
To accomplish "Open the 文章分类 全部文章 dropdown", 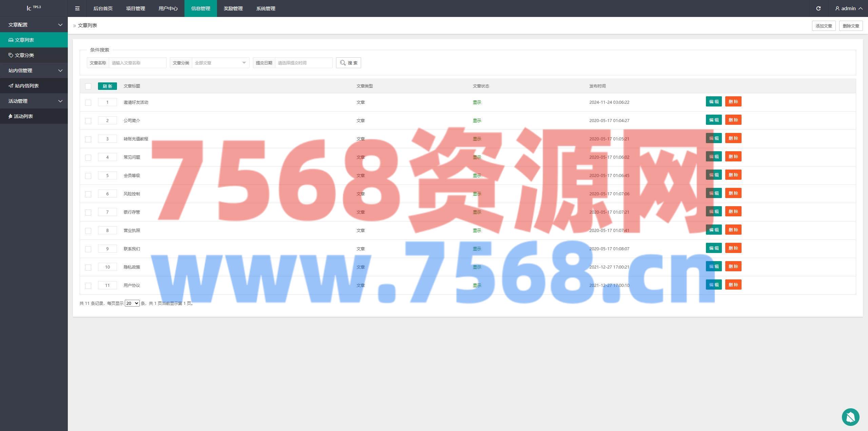I will click(220, 63).
